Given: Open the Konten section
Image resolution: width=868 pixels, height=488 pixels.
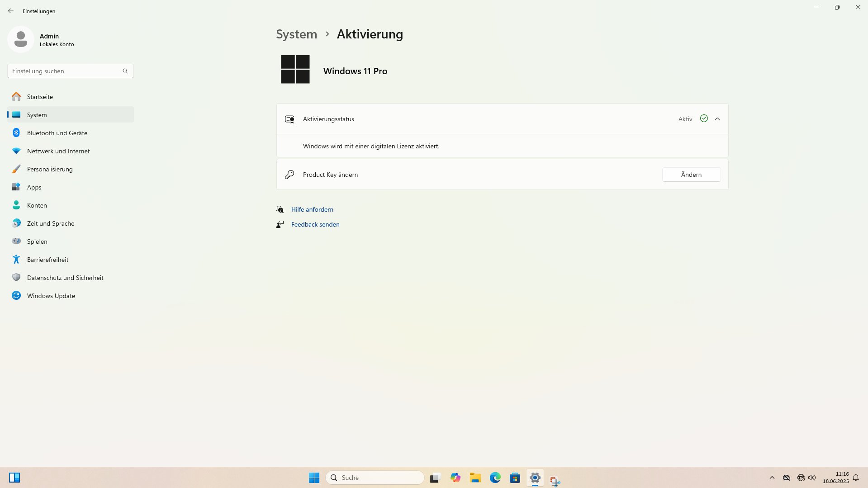Looking at the screenshot, I should (x=37, y=205).
